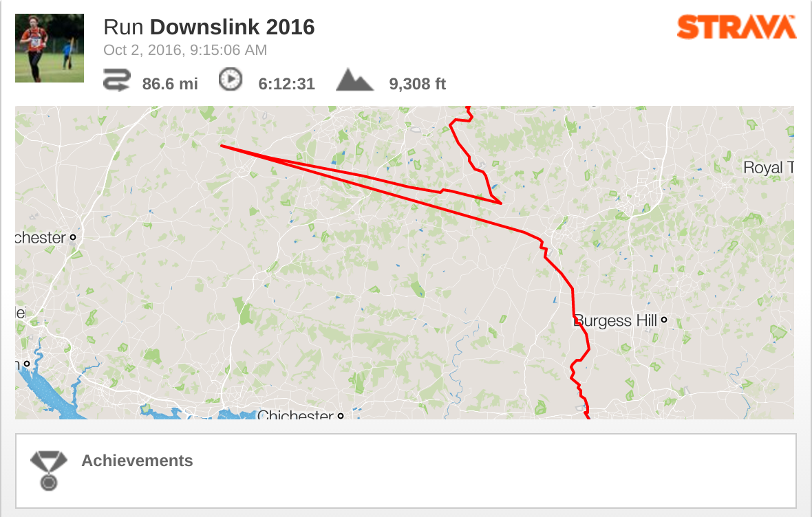Image resolution: width=812 pixels, height=517 pixels.
Task: Open the runner profile photo
Action: 50,48
